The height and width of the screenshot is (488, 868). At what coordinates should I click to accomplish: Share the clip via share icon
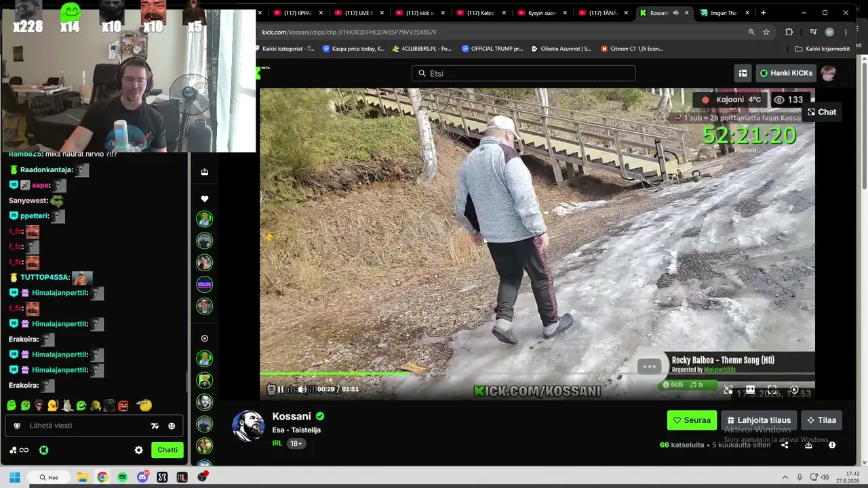(785, 445)
